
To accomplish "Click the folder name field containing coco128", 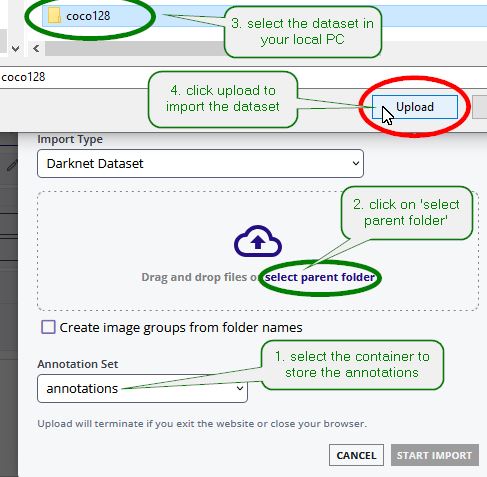I will 243,77.
